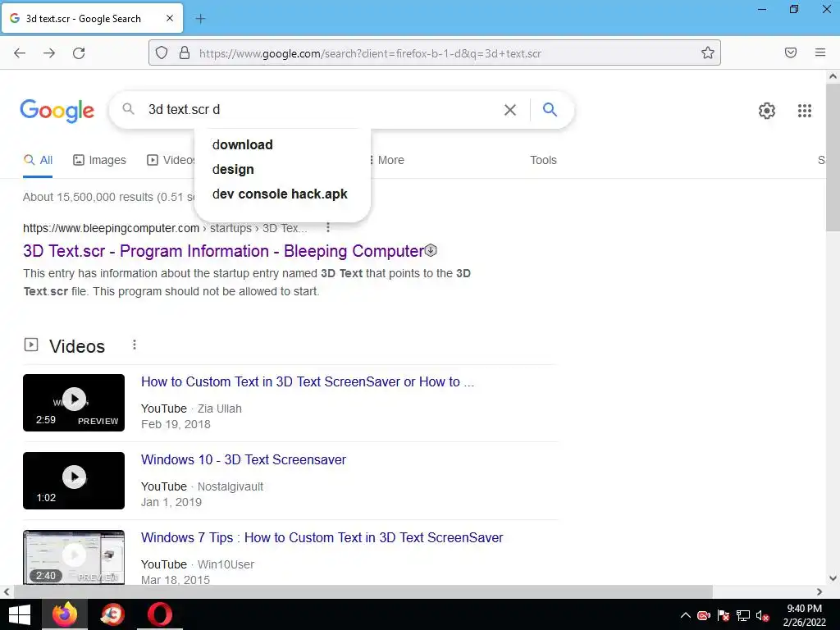Open 'How to Custom Text in 3D Text ScreenSaver' video

point(308,382)
